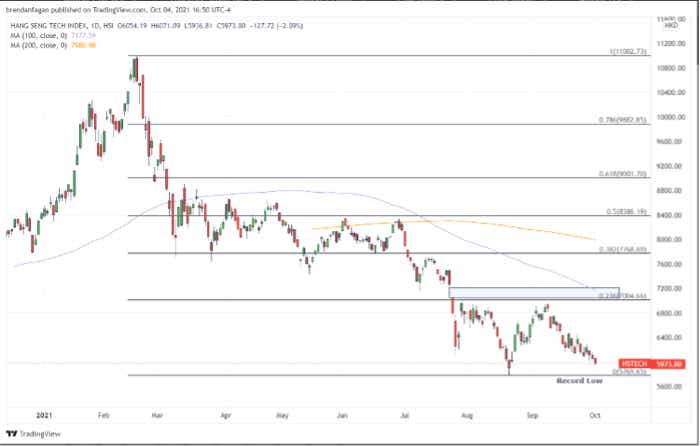Click the 10400.00 price axis label

click(x=671, y=92)
